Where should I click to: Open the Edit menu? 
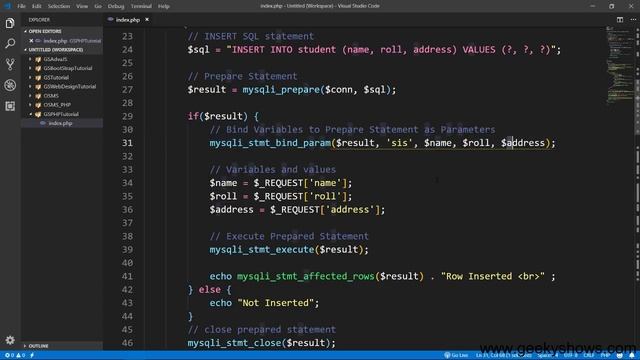click(x=37, y=6)
